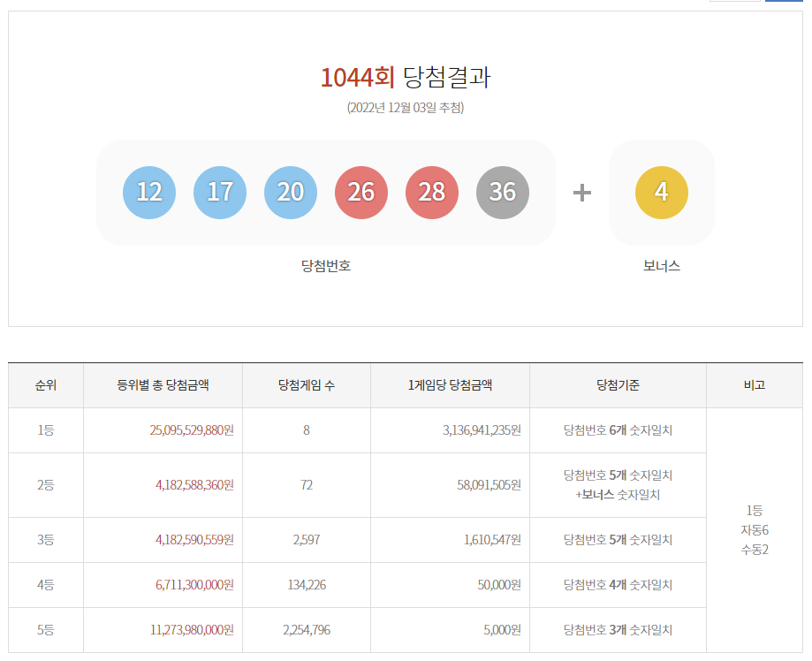Click the 당첨번호 label under the balls
Screen dimensions: 812x661
(325, 265)
